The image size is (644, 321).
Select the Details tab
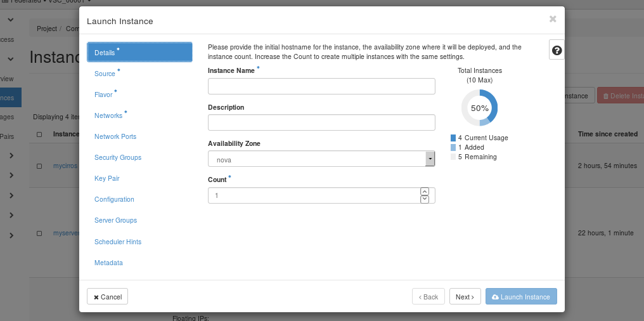(139, 52)
